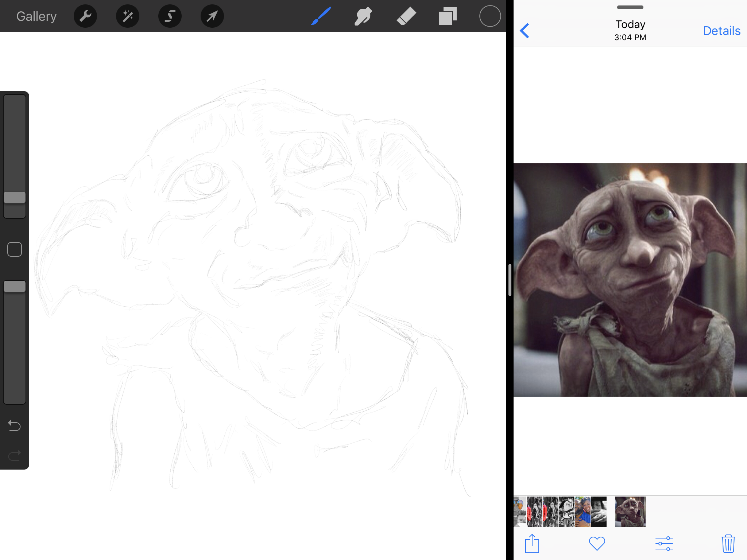Select the Paint brush tool
This screenshot has height=560, width=747.
(x=321, y=16)
